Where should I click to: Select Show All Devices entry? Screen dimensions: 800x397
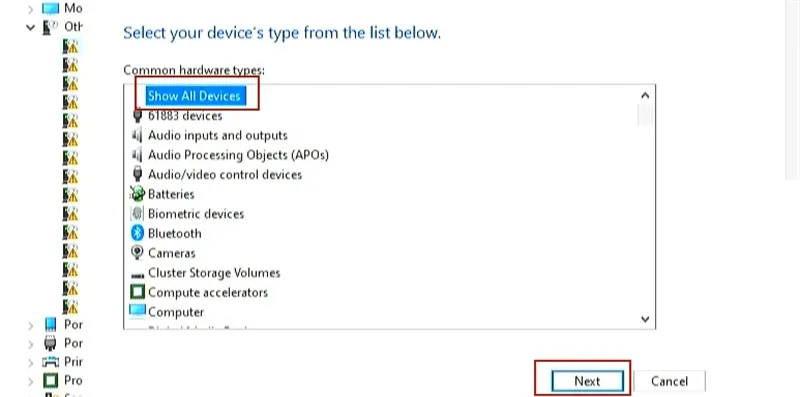[194, 96]
